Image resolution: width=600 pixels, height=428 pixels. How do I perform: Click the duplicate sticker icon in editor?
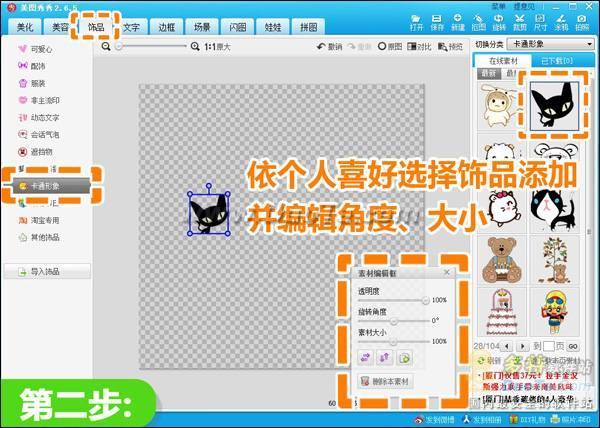click(x=404, y=358)
